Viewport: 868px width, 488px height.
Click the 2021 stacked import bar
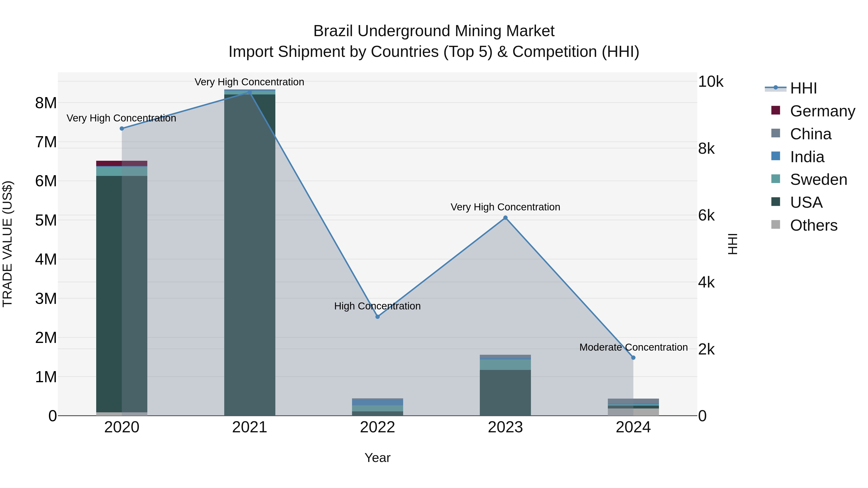[x=250, y=253]
